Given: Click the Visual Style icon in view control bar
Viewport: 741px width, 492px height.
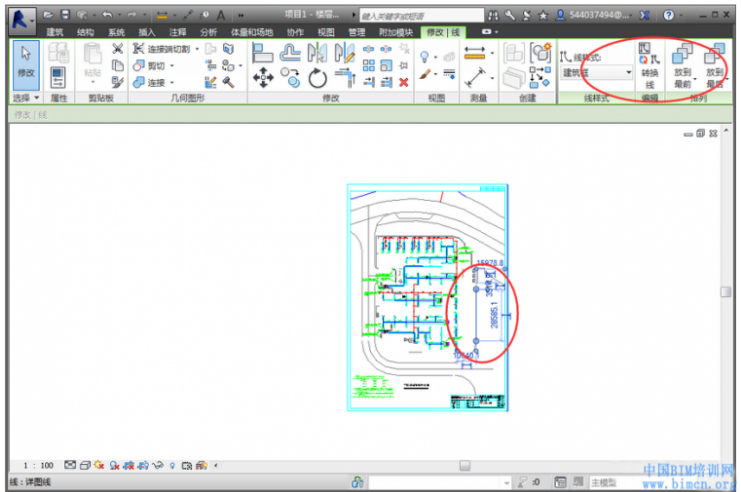Looking at the screenshot, I should pyautogui.click(x=85, y=466).
